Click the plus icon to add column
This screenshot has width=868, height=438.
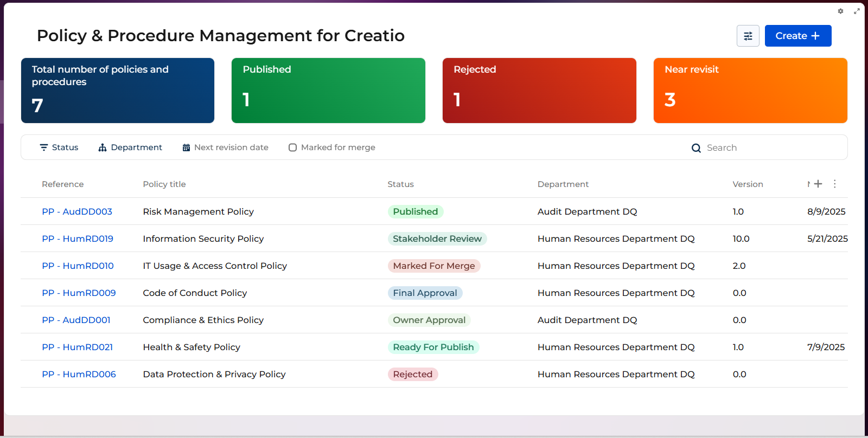tap(818, 184)
